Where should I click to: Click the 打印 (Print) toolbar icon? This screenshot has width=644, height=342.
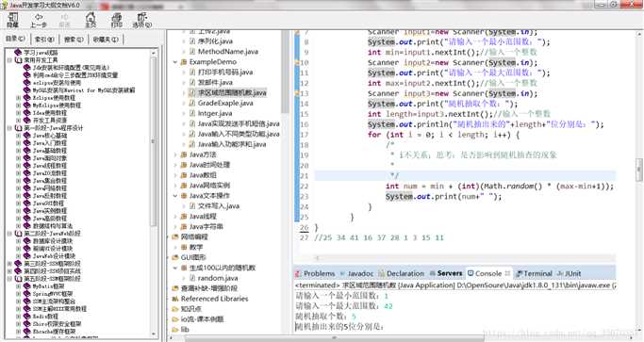(x=117, y=20)
